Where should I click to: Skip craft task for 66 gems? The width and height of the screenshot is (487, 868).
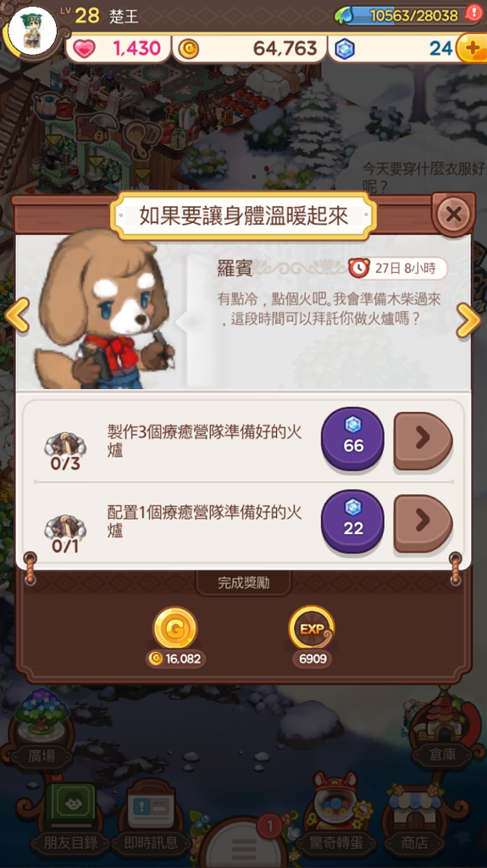point(352,438)
